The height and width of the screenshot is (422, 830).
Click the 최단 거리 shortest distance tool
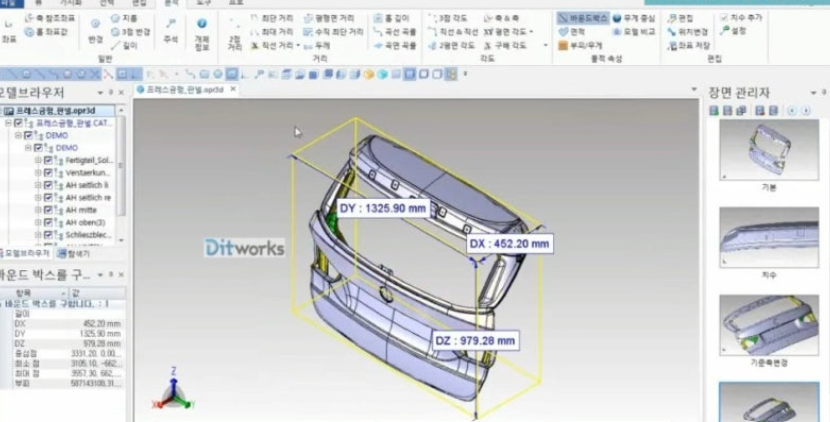point(271,19)
